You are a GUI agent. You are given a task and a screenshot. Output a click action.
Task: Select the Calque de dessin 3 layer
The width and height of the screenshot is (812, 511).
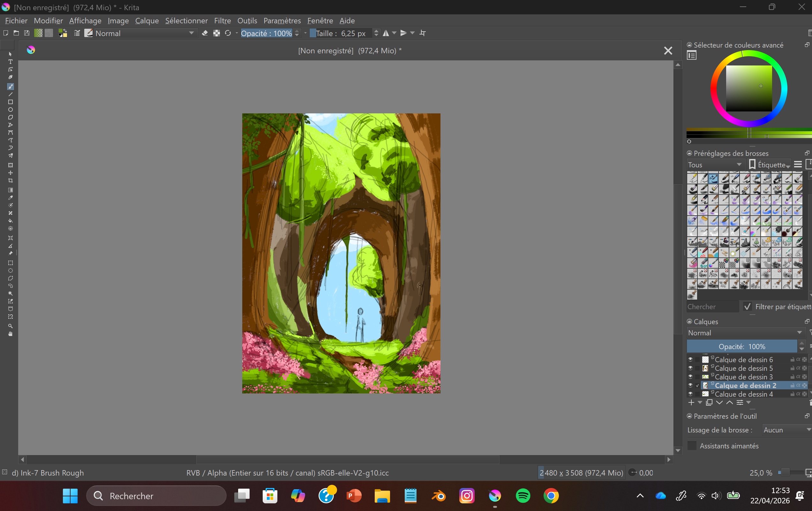tap(743, 377)
